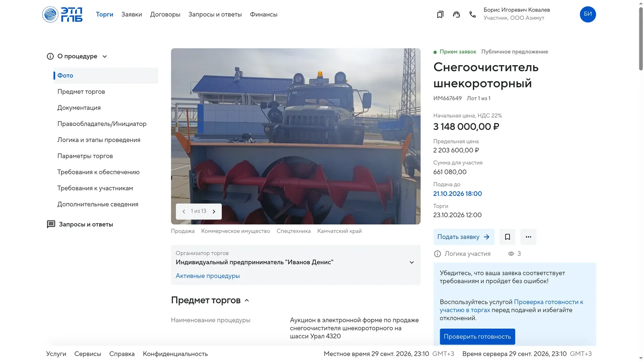
Task: Open Услуги in the footer
Action: [56, 354]
